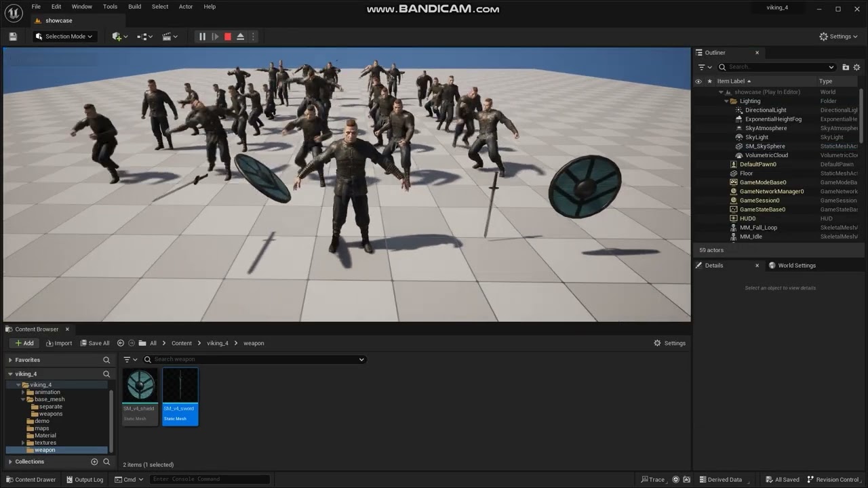Open the add content quick menu icon
Screen dimensions: 868x488
[x=120, y=37]
